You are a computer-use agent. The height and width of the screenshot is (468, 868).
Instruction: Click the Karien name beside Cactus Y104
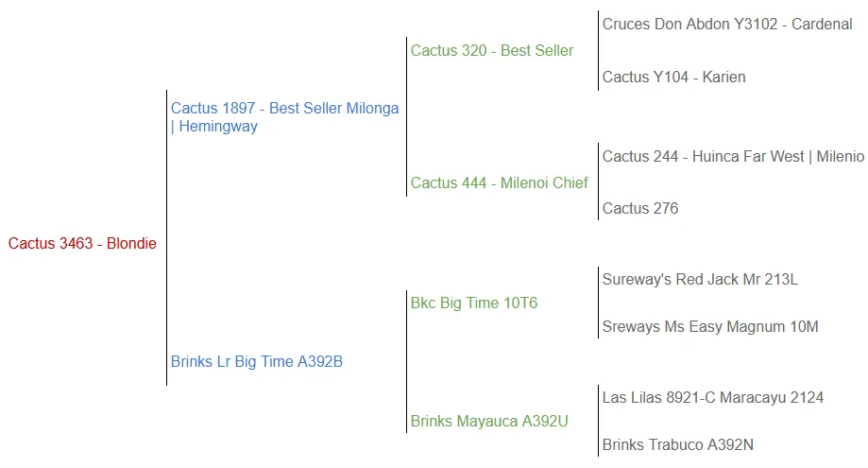point(723,78)
